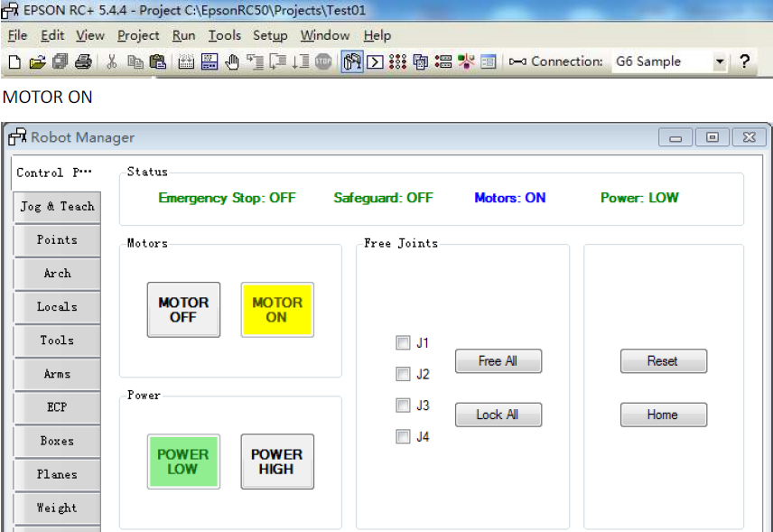
Task: Click the Free All button
Action: coord(498,361)
